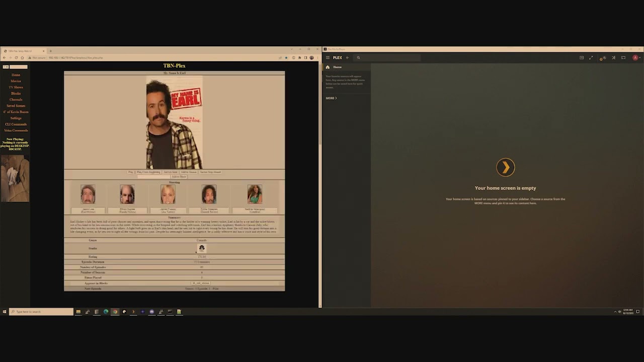The height and width of the screenshot is (362, 644).
Task: Click the browser address bar URL
Action: (x=75, y=58)
